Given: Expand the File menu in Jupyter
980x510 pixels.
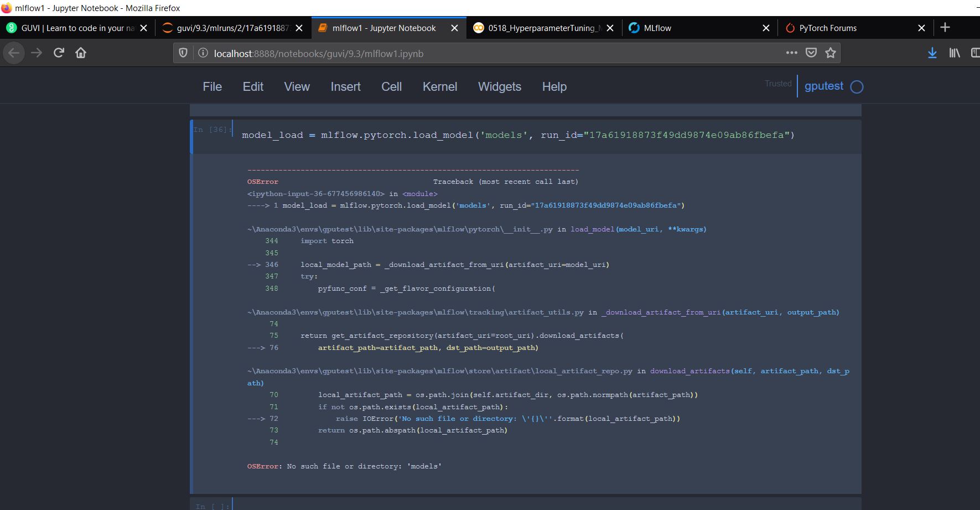Looking at the screenshot, I should tap(212, 87).
